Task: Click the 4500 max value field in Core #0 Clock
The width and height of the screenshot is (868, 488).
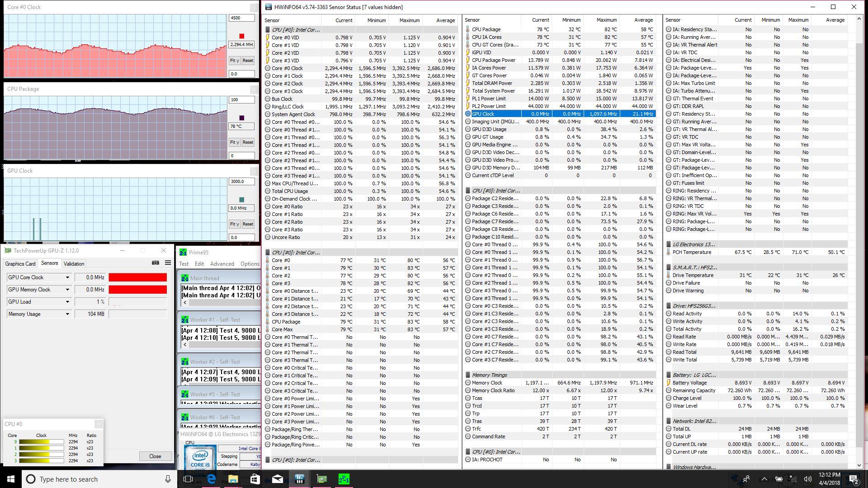Action: [242, 18]
